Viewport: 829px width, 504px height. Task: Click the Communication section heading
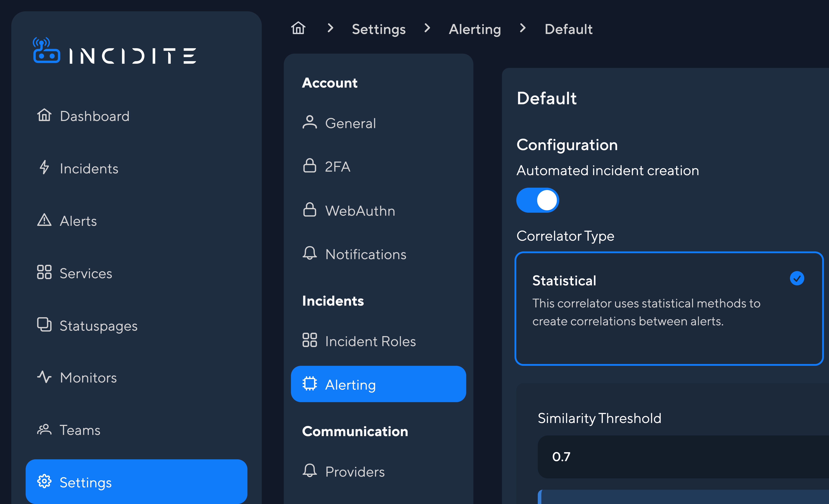[355, 431]
